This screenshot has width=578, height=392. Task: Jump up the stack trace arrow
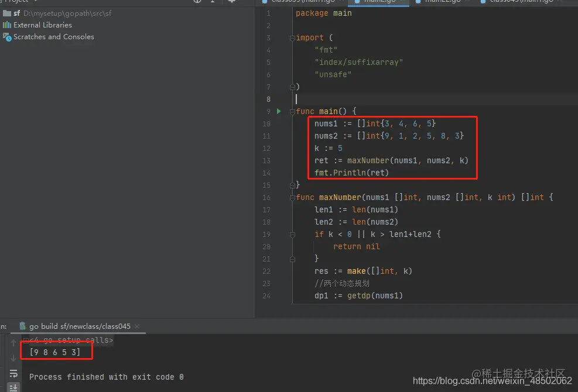click(13, 343)
